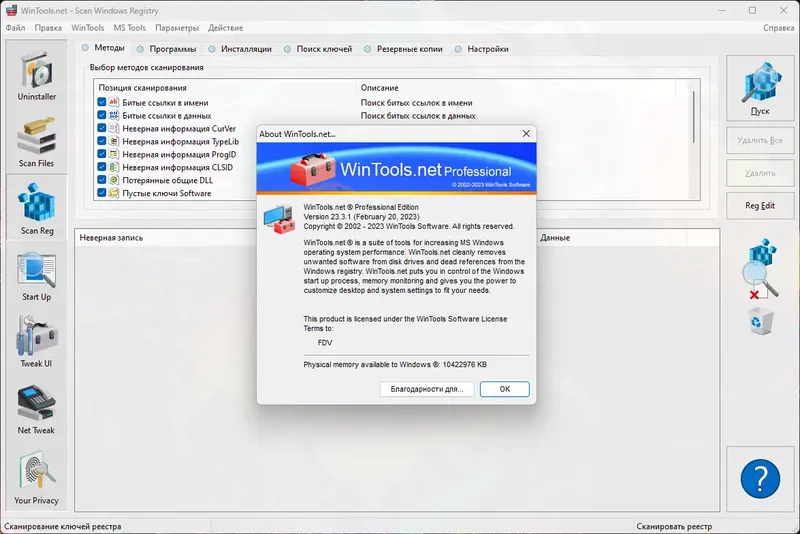Open the Файл menu
The height and width of the screenshot is (534, 800).
(15, 28)
